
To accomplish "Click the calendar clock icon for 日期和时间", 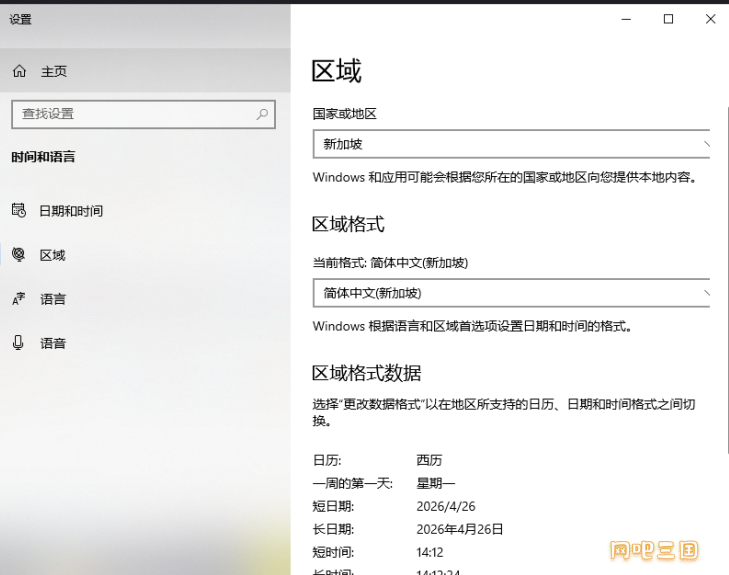I will pos(19,211).
